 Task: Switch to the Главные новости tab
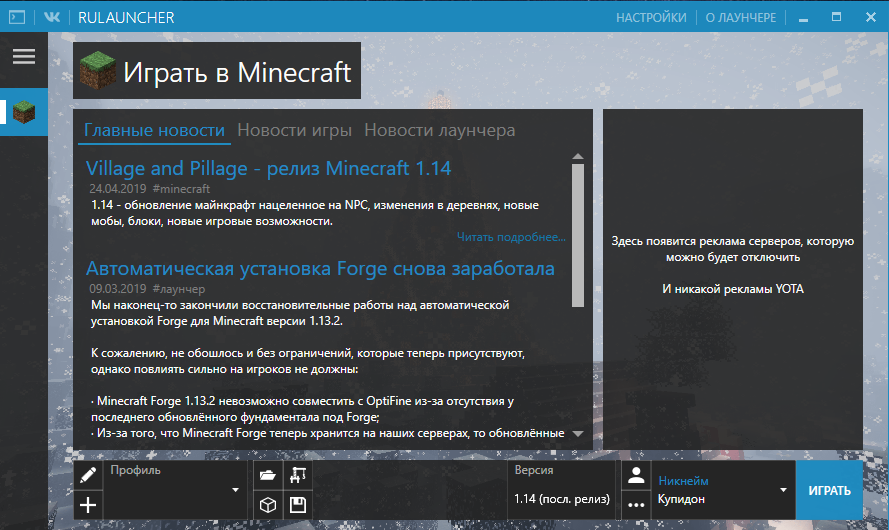click(x=154, y=130)
